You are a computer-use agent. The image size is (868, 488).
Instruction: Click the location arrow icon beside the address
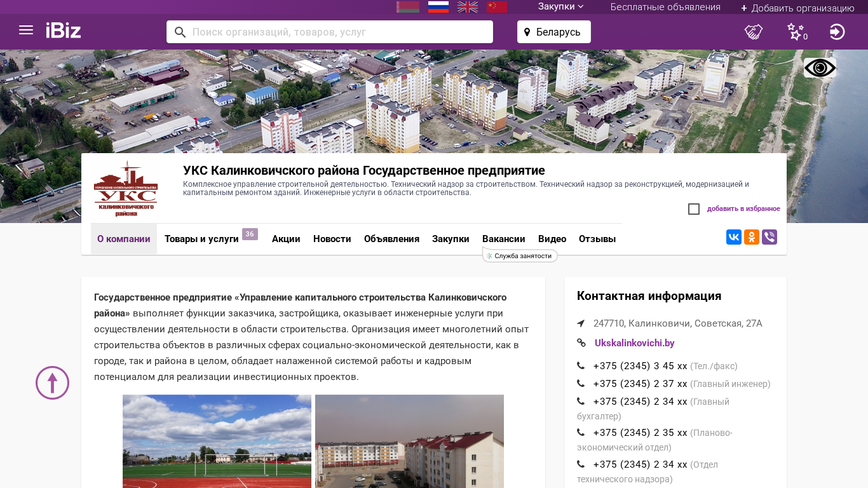point(581,323)
